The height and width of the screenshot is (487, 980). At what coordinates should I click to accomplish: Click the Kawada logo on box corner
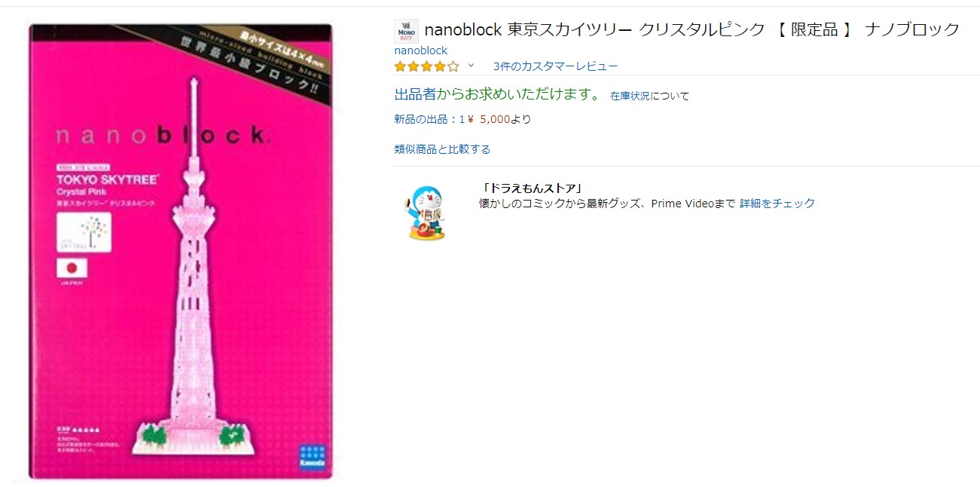click(313, 458)
